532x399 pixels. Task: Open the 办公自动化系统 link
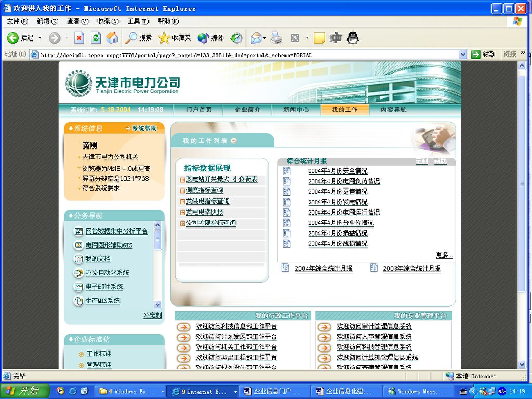[107, 273]
